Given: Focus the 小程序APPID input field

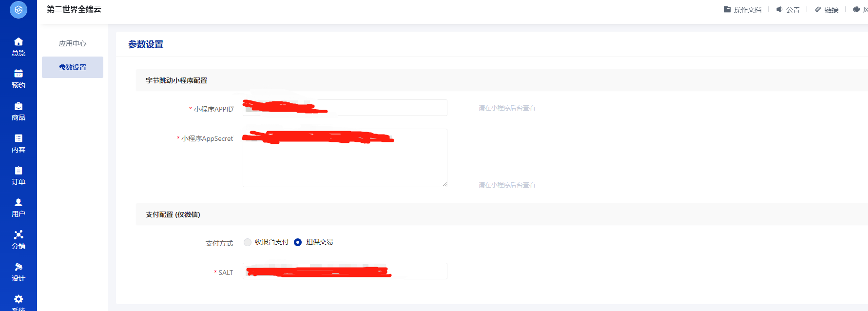Looking at the screenshot, I should click(345, 108).
